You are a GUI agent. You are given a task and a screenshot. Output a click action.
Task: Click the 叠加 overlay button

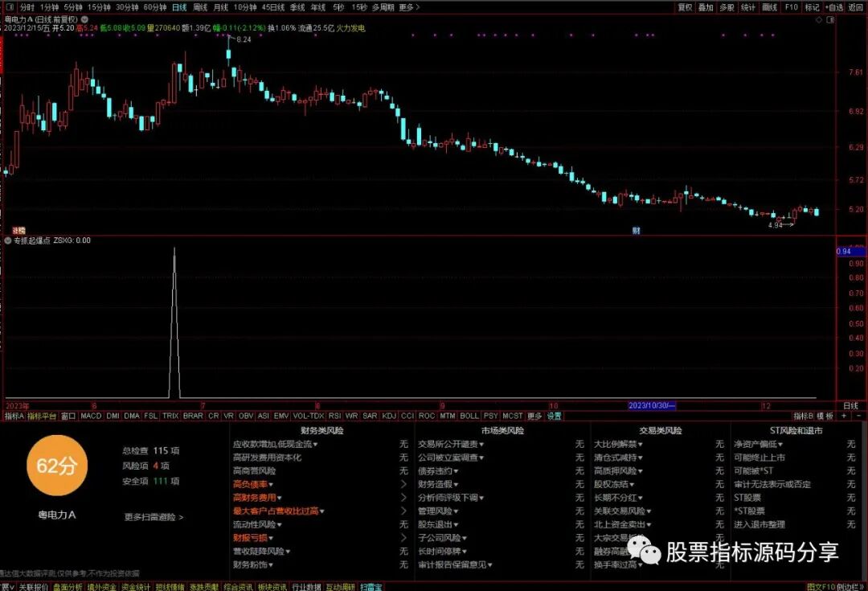[706, 7]
